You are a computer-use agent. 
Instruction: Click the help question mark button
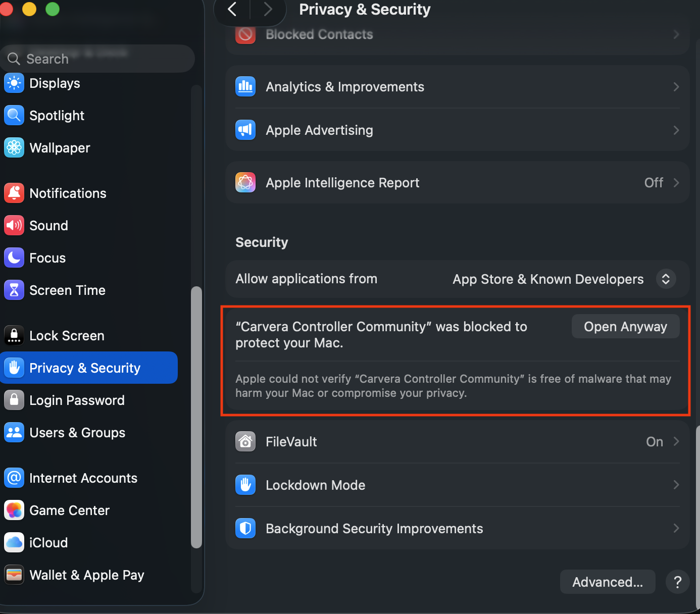pos(677,582)
